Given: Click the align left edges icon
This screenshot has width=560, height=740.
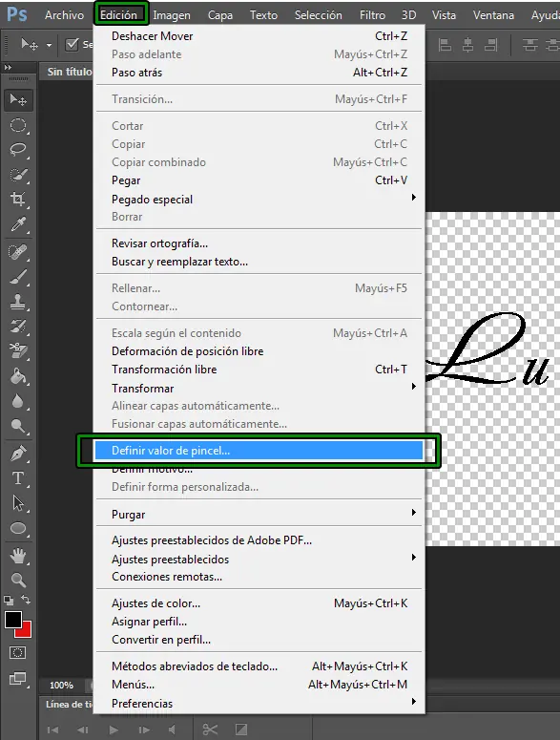Looking at the screenshot, I should click(x=445, y=45).
